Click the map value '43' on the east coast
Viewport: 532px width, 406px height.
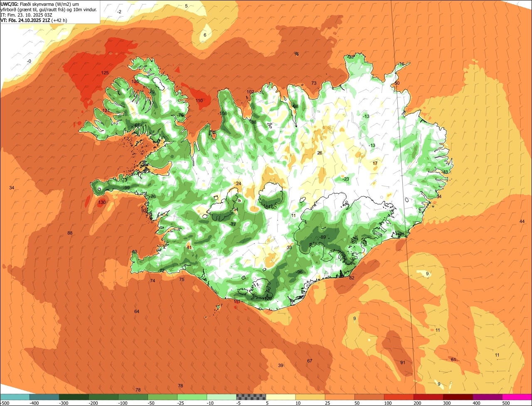[x=446, y=172]
